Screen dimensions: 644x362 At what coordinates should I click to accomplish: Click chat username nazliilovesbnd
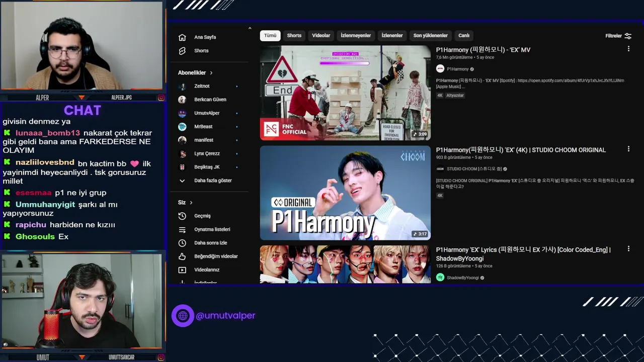(45, 163)
